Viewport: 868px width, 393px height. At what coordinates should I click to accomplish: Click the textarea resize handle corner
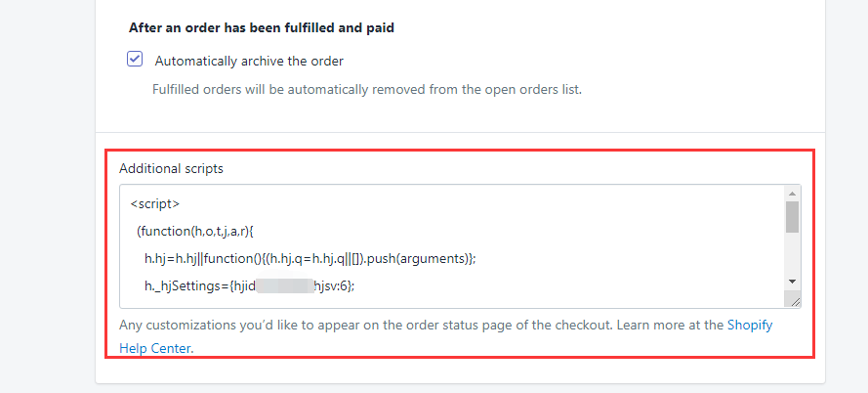coord(795,302)
